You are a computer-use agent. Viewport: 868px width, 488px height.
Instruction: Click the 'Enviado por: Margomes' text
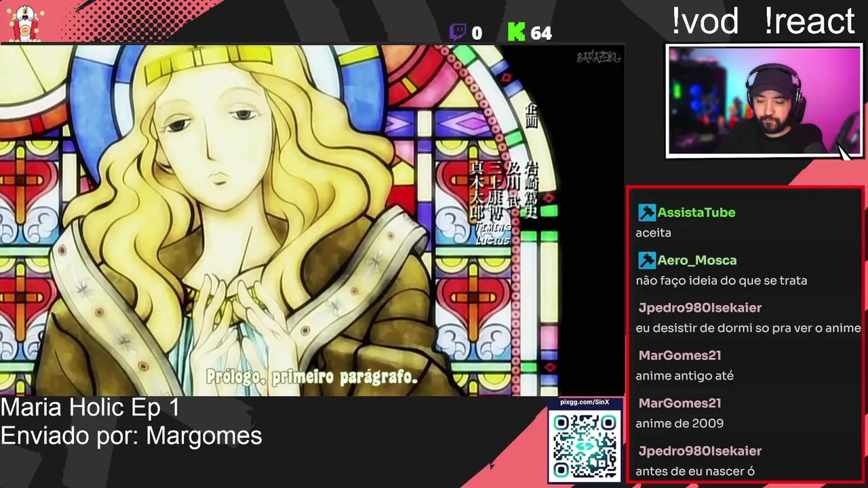[131, 435]
